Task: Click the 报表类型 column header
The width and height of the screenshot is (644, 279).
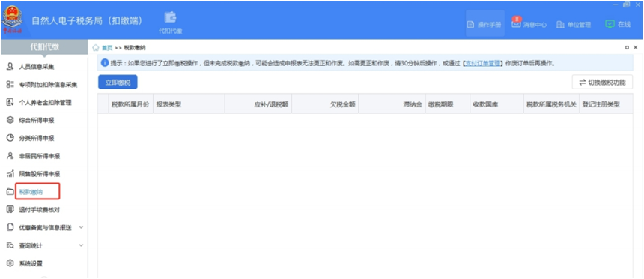Action: tap(189, 104)
